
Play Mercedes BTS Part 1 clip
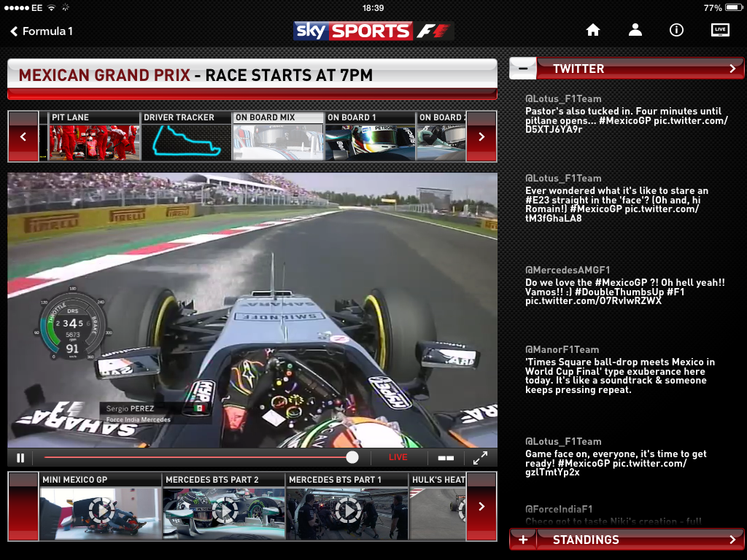(347, 507)
